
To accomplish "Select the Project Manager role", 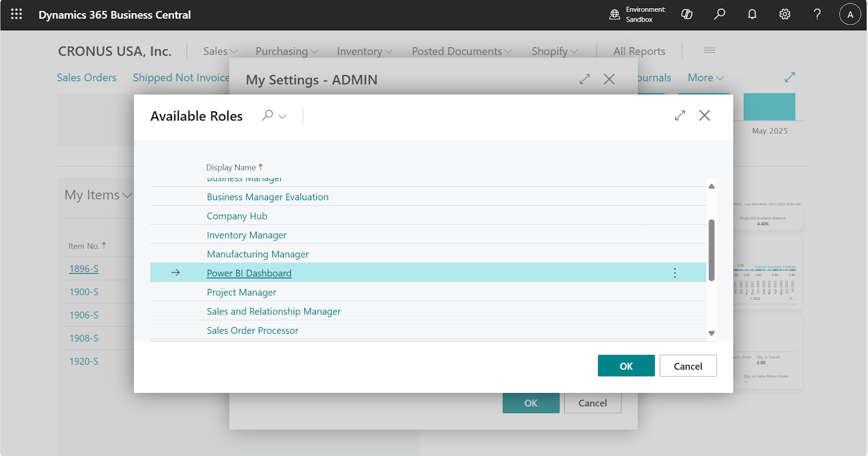I will click(241, 292).
